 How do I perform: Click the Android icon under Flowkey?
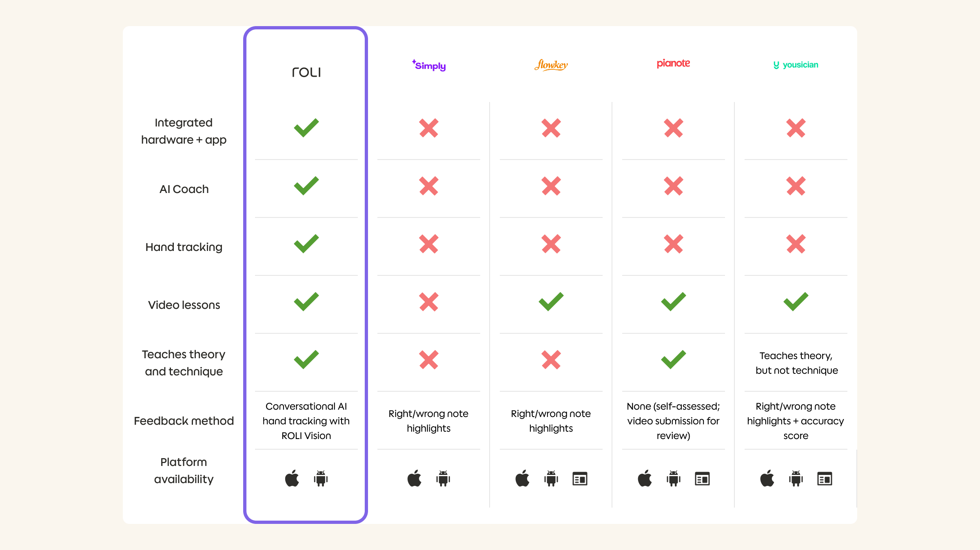coord(551,478)
